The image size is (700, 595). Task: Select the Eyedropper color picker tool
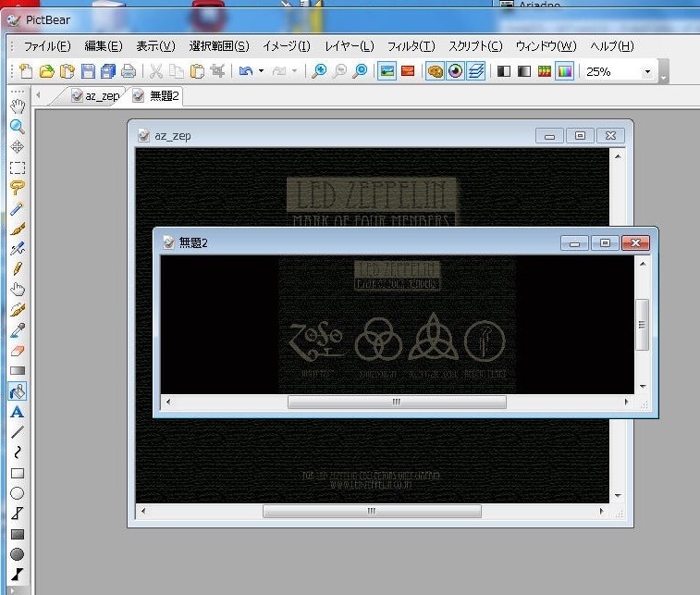click(x=18, y=330)
